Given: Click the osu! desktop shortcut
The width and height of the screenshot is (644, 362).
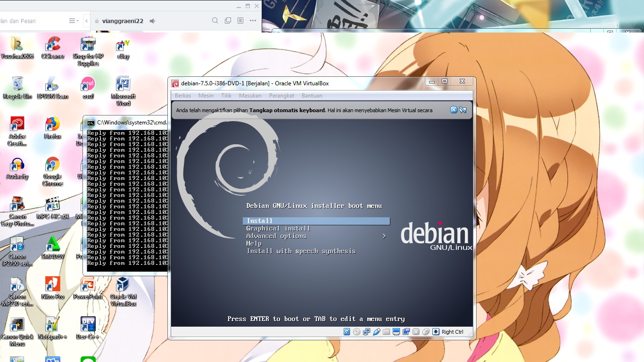Looking at the screenshot, I should pos(88,88).
